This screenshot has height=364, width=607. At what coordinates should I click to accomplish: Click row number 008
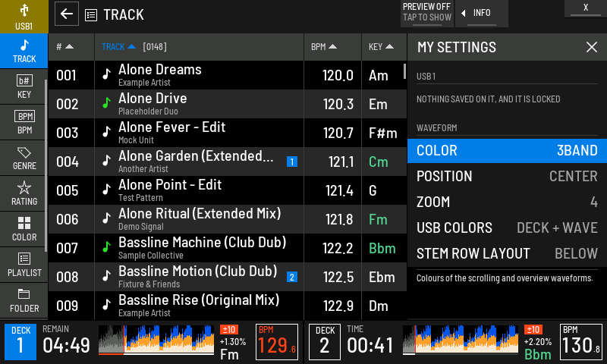(x=68, y=277)
